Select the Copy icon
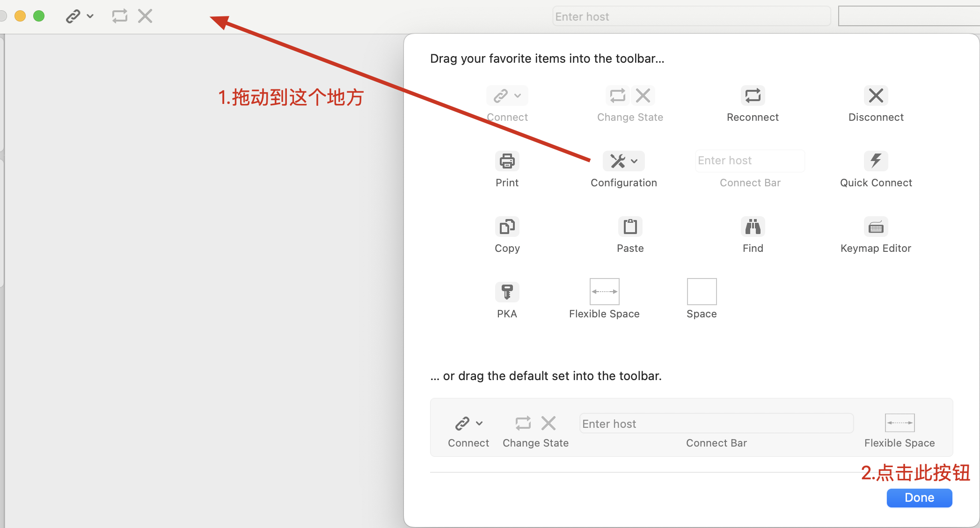The height and width of the screenshot is (528, 980). (x=507, y=227)
